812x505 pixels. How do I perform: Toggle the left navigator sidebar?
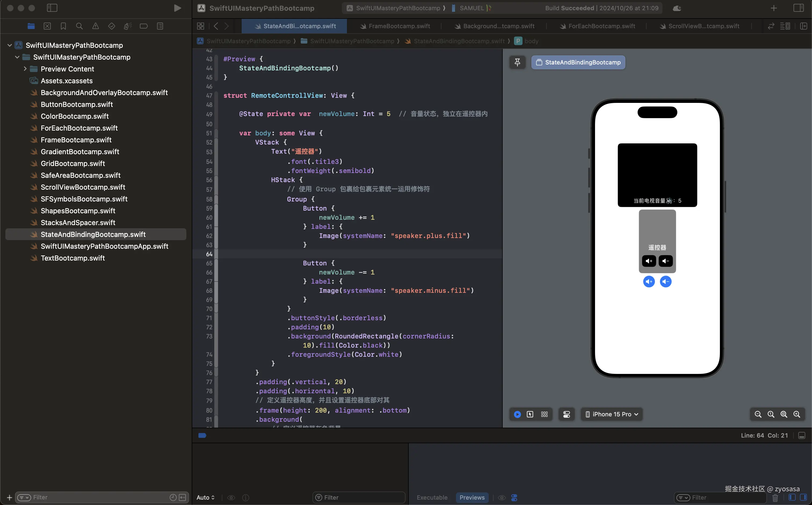52,8
